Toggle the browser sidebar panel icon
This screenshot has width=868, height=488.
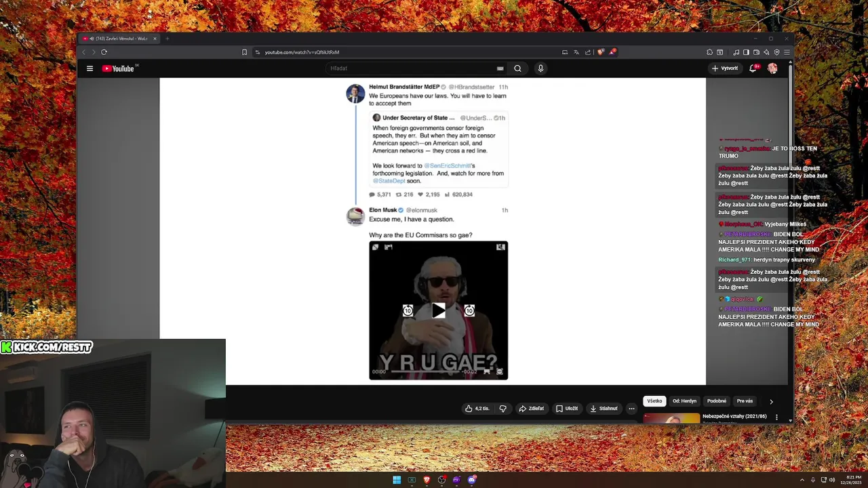[746, 52]
